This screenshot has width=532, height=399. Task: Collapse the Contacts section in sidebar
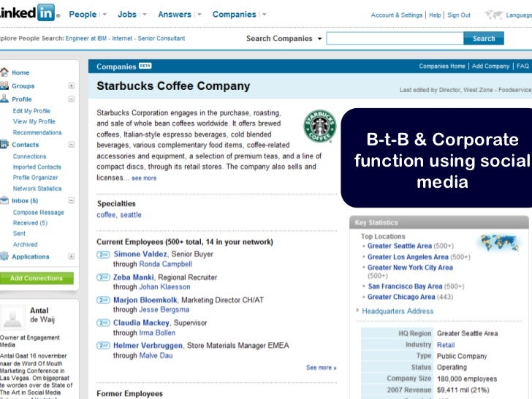point(72,145)
